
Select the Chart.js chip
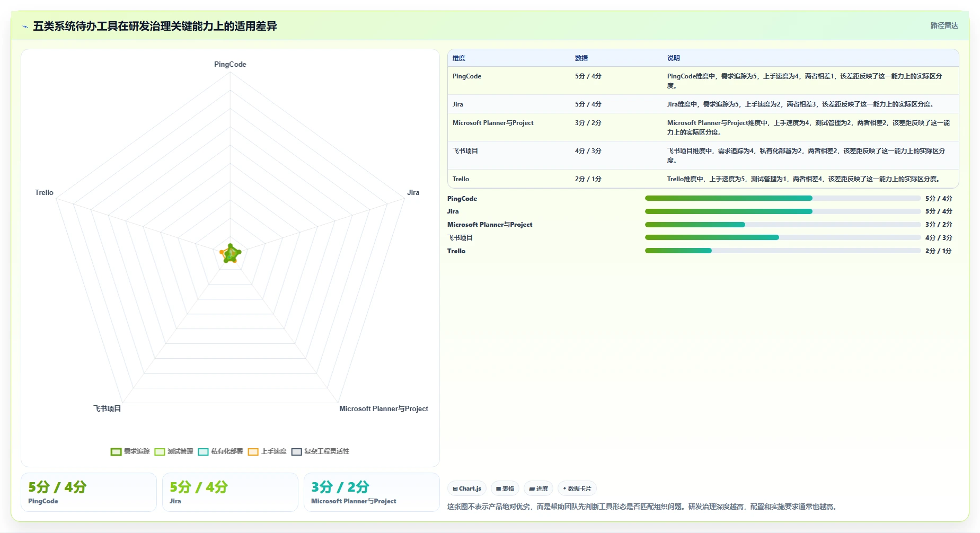[x=467, y=488]
